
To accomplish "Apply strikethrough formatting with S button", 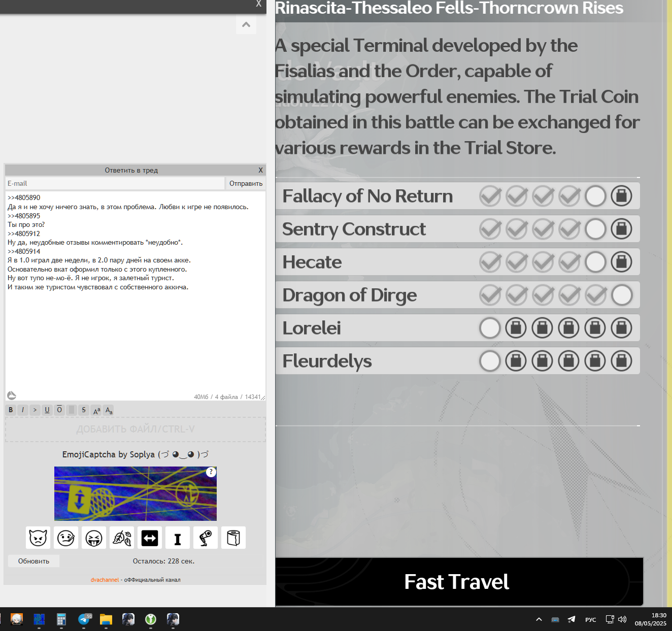I will (x=84, y=410).
